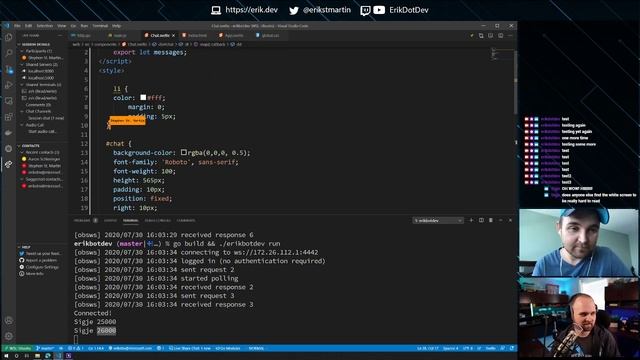This screenshot has width=640, height=360.
Task: Click WSL: Ubuntu remote indicator in status bar
Action: point(18,348)
